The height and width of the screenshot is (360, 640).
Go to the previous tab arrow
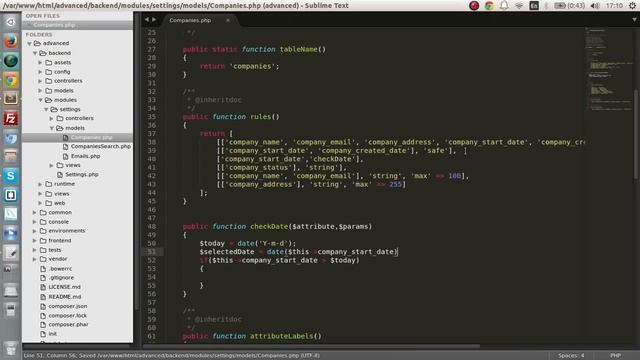(x=147, y=19)
